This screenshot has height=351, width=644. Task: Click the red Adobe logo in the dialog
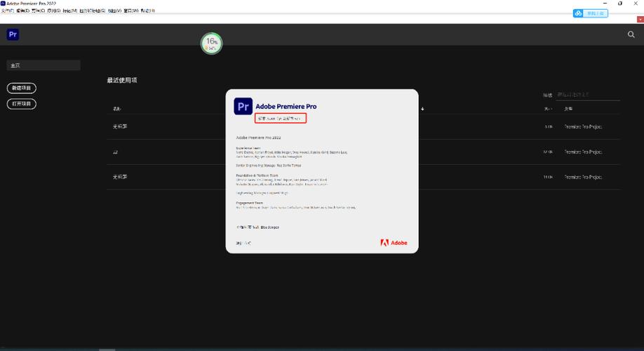point(394,243)
